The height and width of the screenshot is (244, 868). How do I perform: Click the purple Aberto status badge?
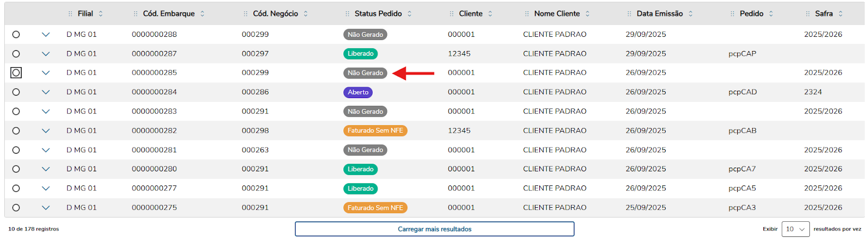(x=358, y=92)
